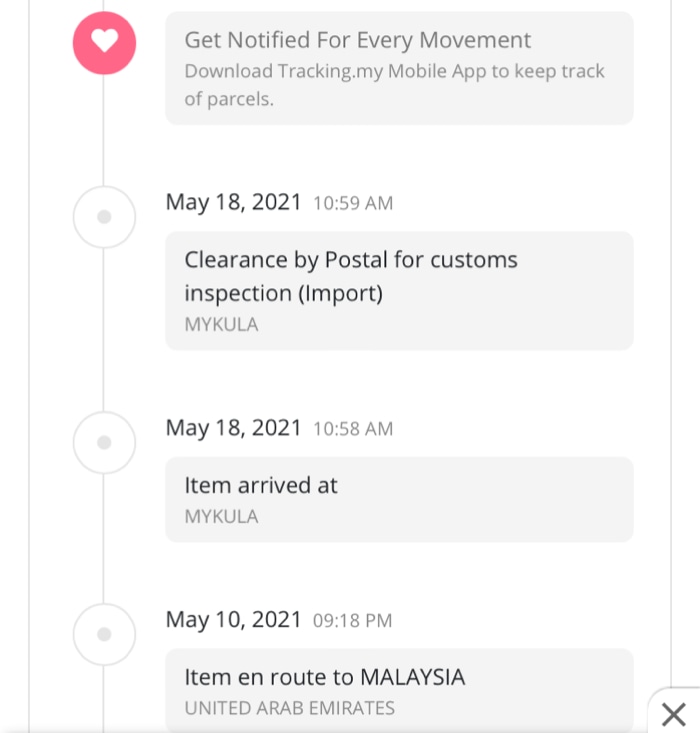Click MYKULA location under the customs clearance entry
This screenshot has width=700, height=733.
click(x=221, y=325)
